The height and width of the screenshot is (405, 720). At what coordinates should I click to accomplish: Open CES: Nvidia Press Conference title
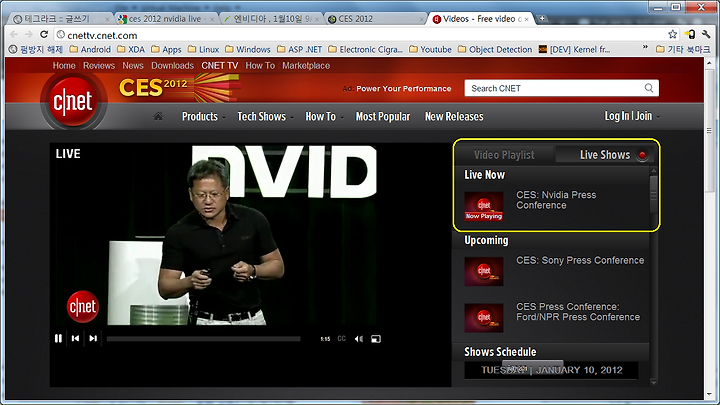(x=556, y=200)
